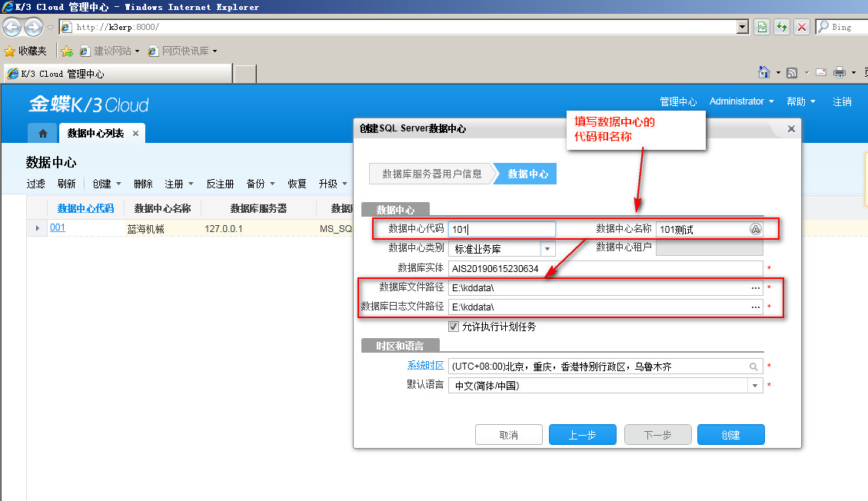Select the 数据中心 wizard step

[x=527, y=174]
